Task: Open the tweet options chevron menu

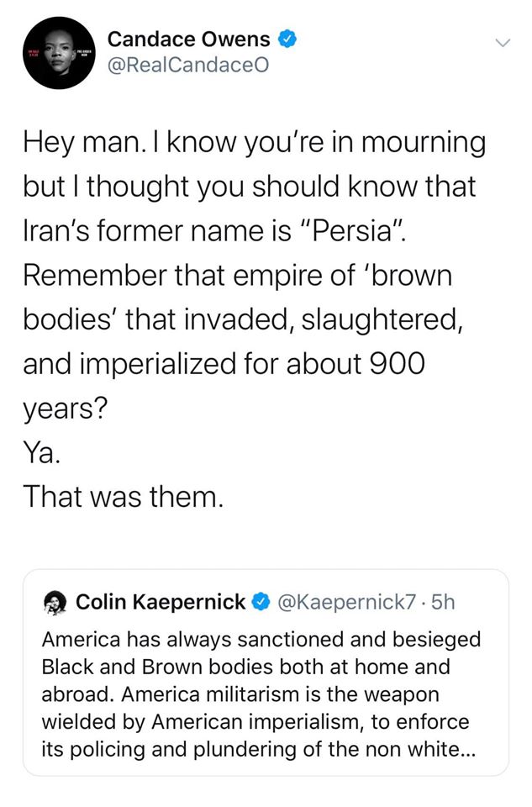Action: click(x=503, y=42)
